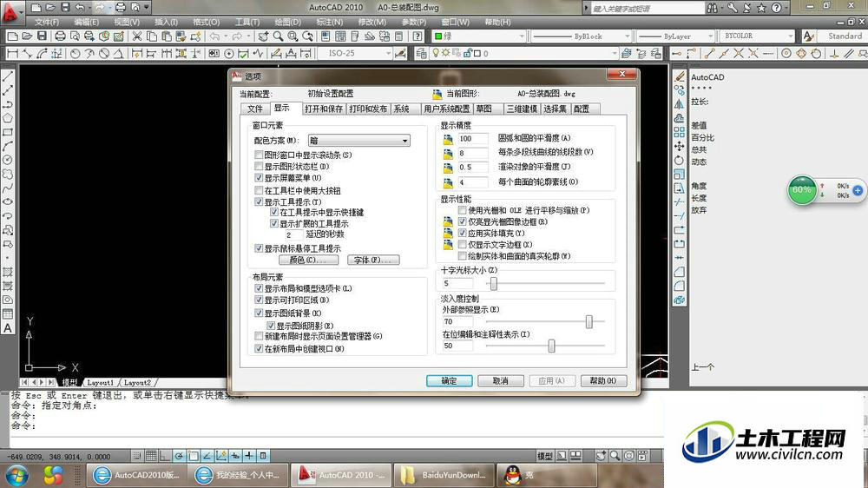Viewport: 868px width, 488px height.
Task: Click the 确定 button
Action: 449,381
